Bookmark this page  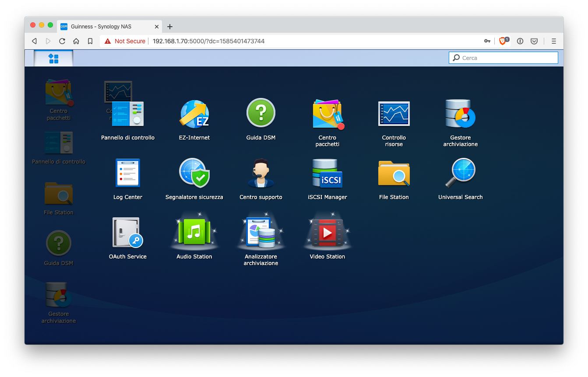tap(90, 41)
